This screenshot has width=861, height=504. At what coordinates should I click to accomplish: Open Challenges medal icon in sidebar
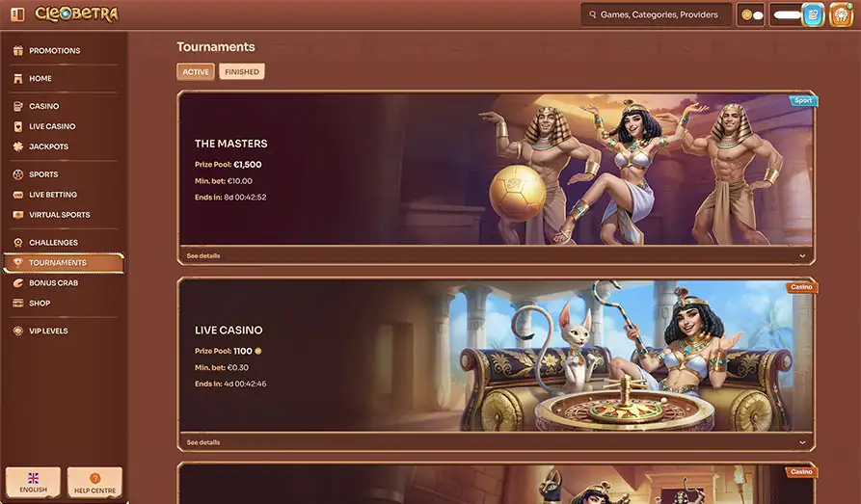(x=18, y=243)
